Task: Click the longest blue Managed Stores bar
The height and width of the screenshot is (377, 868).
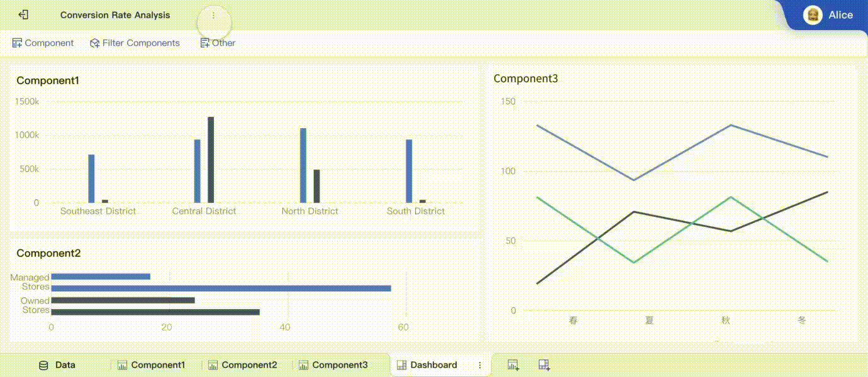Action: point(221,288)
